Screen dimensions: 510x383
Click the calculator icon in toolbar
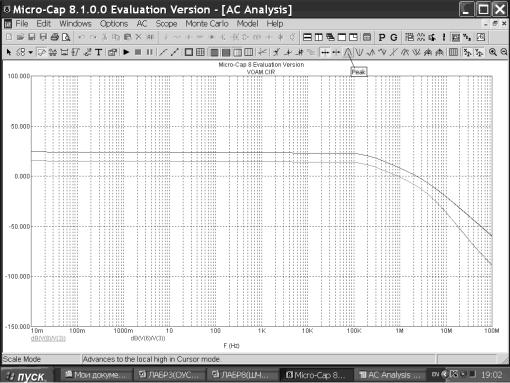pyautogui.click(x=367, y=37)
